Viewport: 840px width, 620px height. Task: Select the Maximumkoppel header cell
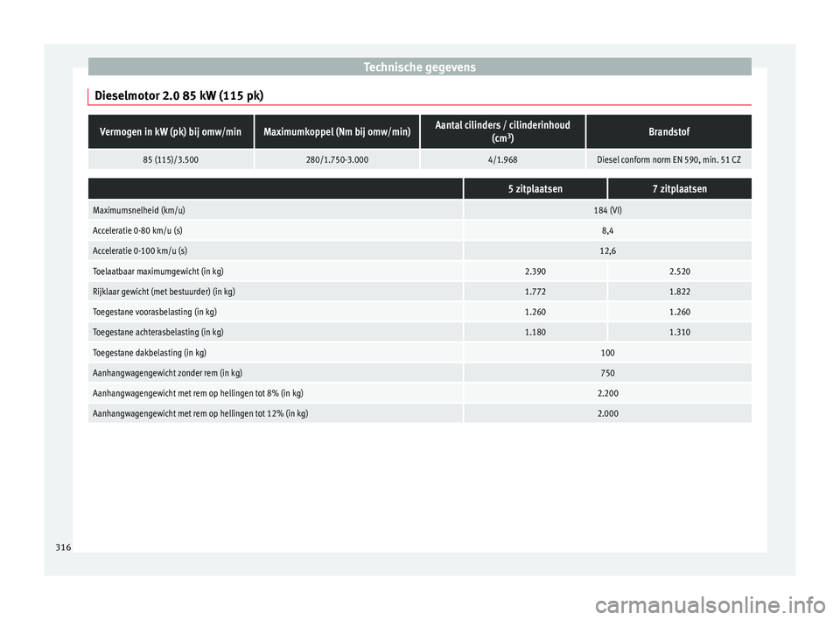[x=337, y=131]
